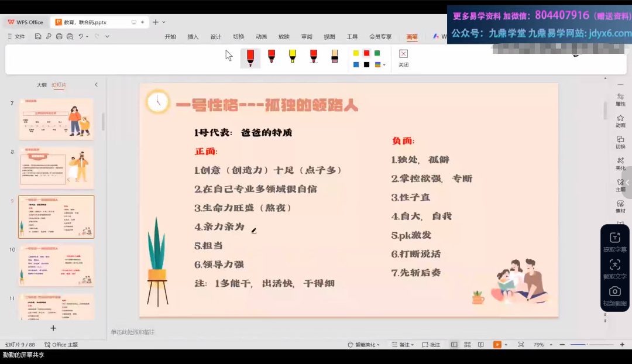Screen dimensions: 632x364
Task: Toggle normal view layout button
Action: pyautogui.click(x=454, y=345)
